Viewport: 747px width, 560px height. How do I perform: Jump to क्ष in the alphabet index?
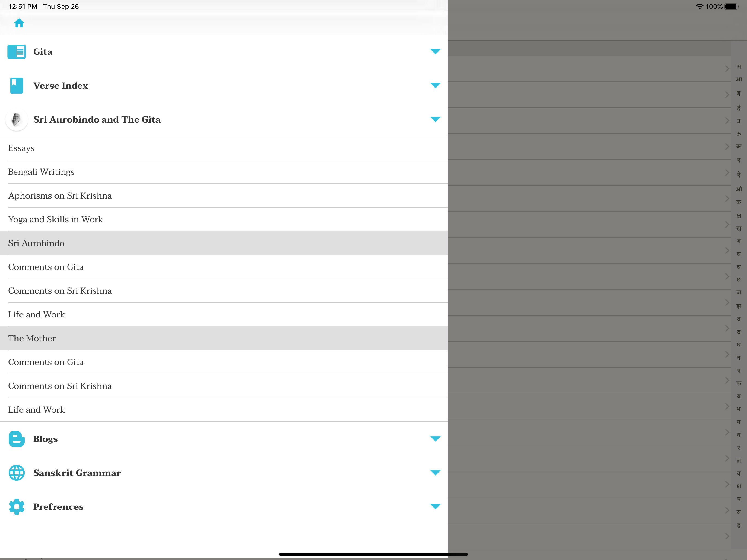coord(739,215)
